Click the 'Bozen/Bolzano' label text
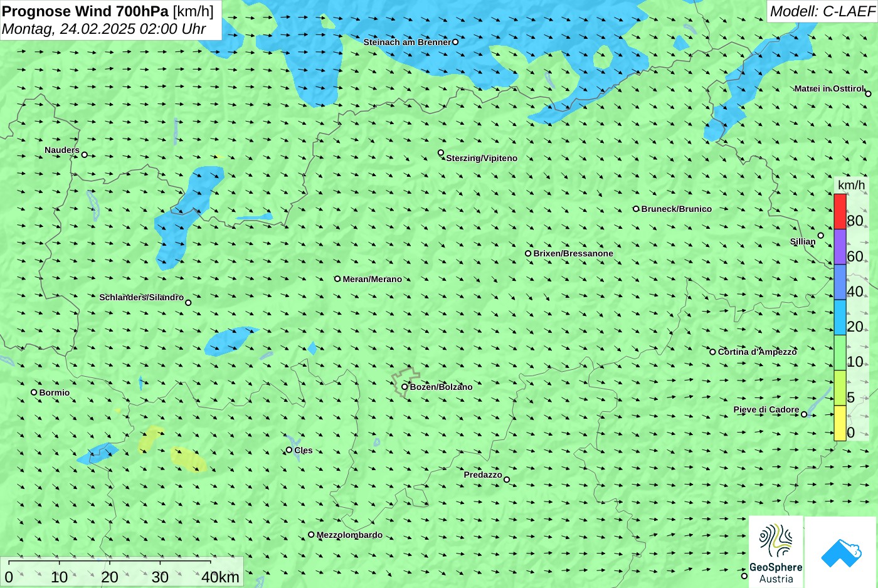The width and height of the screenshot is (878, 588). click(x=442, y=387)
